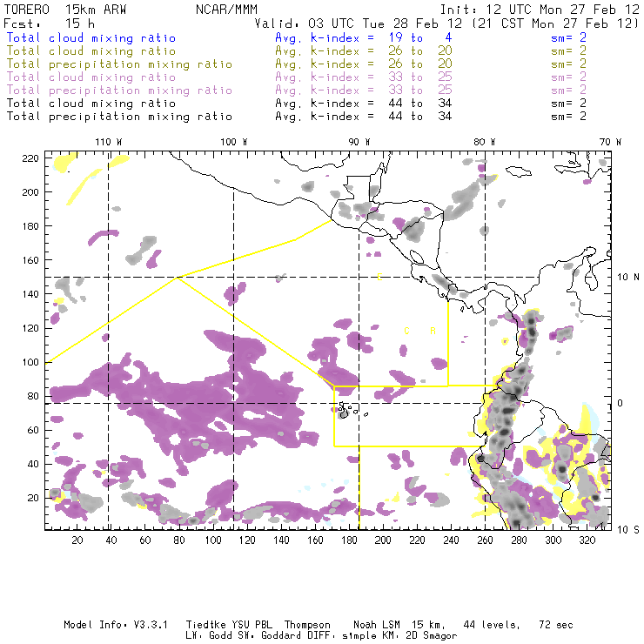This screenshot has height=644, width=644.
Task: Click '(21 CST Mon 27 Feb 12)' text
Action: tap(555, 23)
